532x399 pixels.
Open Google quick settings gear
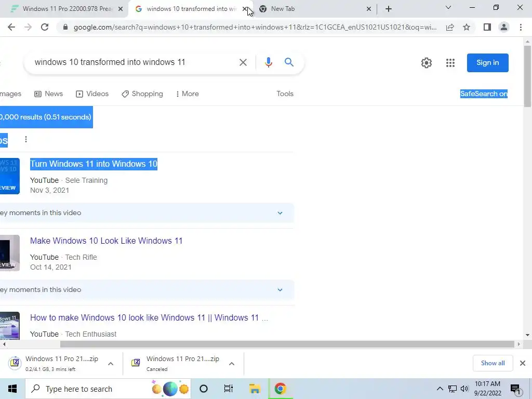click(x=427, y=63)
